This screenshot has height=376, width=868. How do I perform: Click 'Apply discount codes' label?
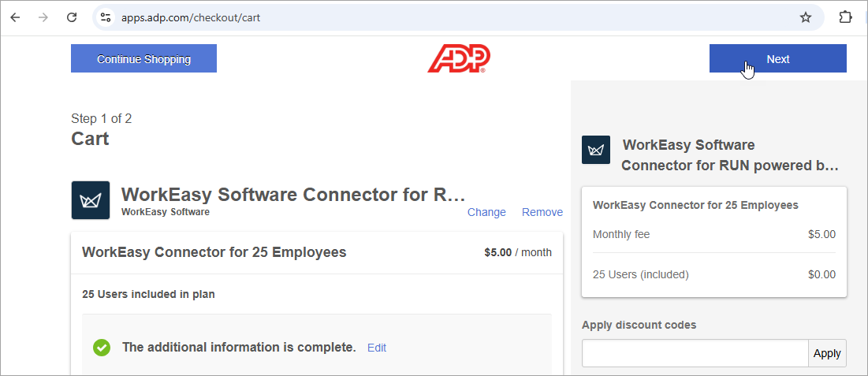[x=639, y=325]
